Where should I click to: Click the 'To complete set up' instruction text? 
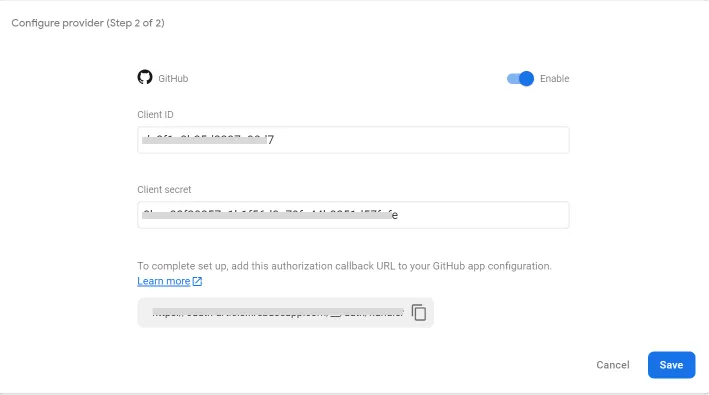pyautogui.click(x=345, y=266)
